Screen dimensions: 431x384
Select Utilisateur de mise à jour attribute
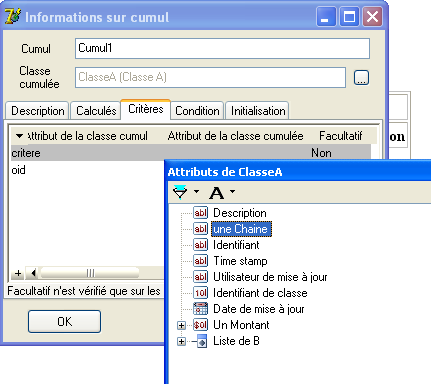tap(270, 277)
